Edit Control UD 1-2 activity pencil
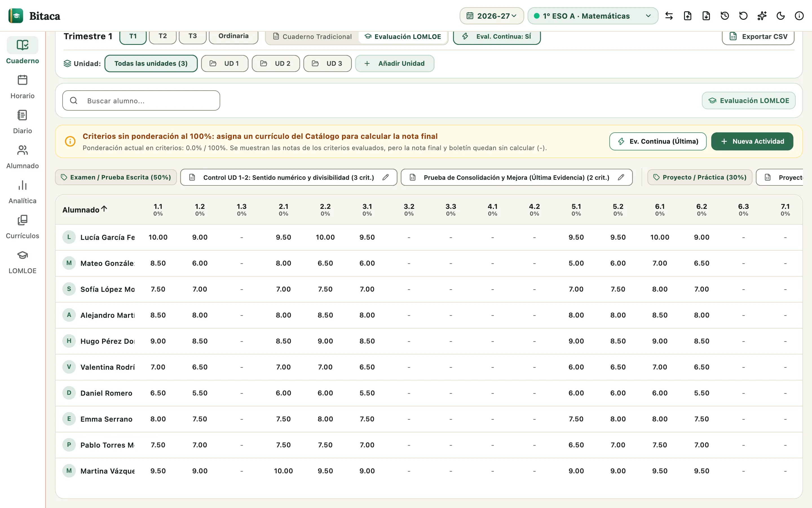This screenshot has width=812, height=508. click(385, 177)
